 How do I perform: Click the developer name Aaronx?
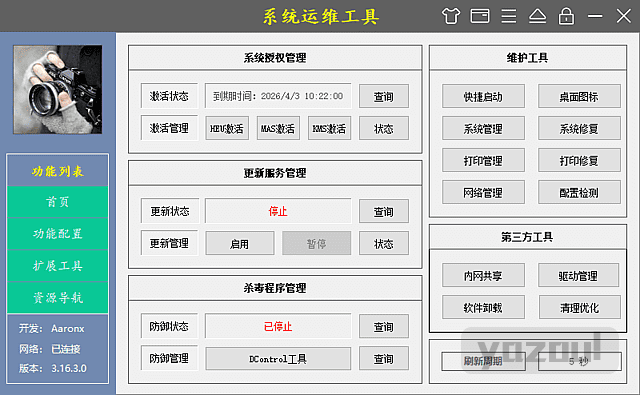point(68,329)
